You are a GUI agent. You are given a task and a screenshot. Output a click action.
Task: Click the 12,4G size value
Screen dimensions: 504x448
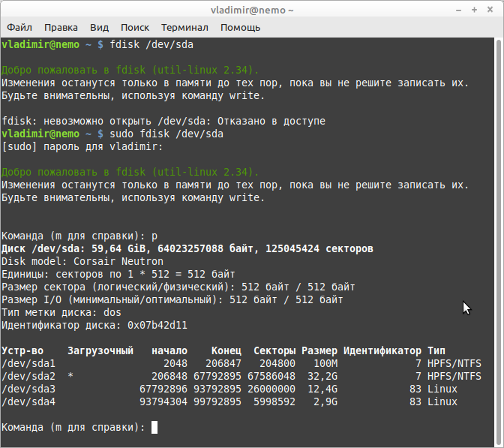point(322,389)
